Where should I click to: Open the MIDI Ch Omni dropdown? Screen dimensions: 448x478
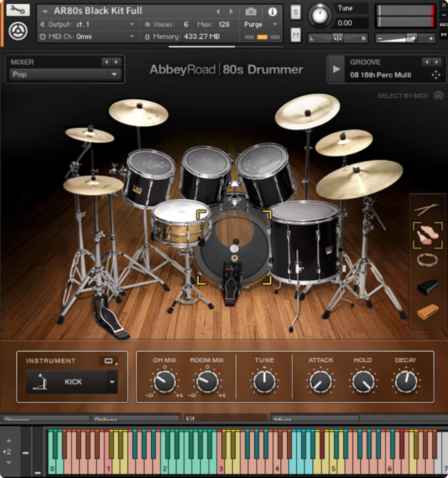(132, 36)
